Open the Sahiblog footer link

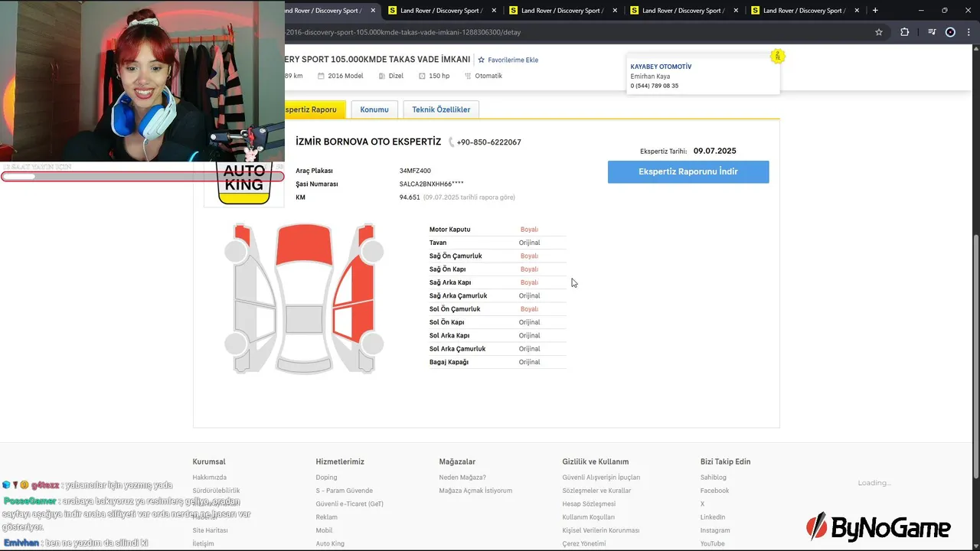[714, 478]
